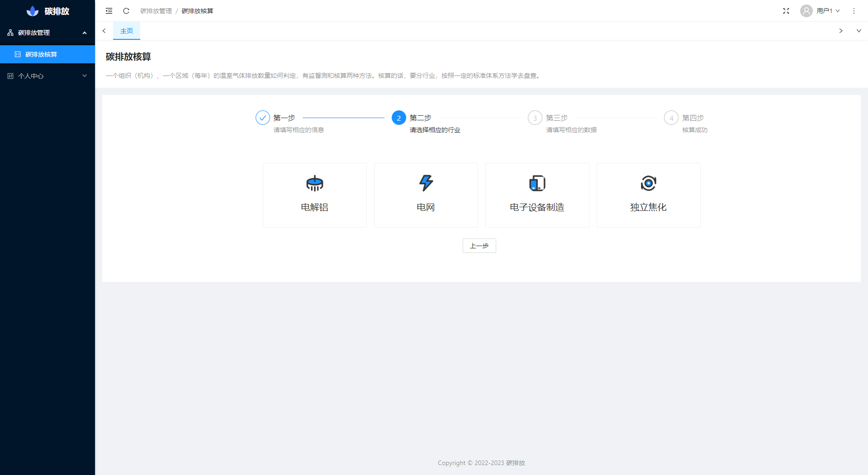
Task: Choose the 电解铝 industry card
Action: (x=315, y=195)
